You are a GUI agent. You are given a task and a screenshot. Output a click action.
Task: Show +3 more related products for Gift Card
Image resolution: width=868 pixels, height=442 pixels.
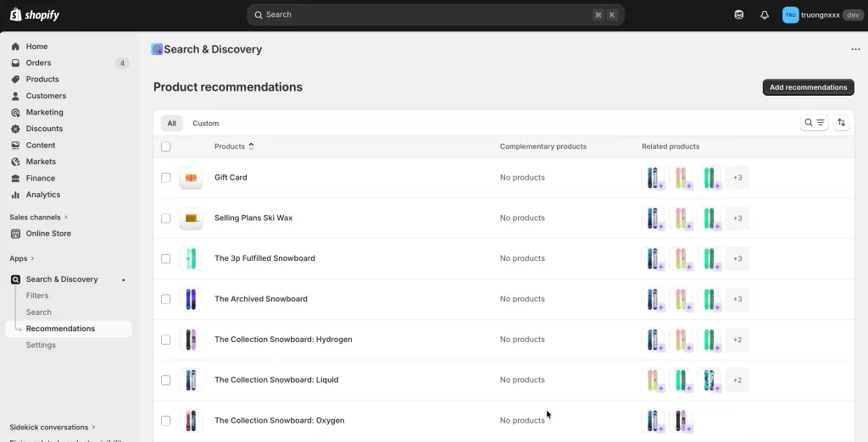click(737, 178)
